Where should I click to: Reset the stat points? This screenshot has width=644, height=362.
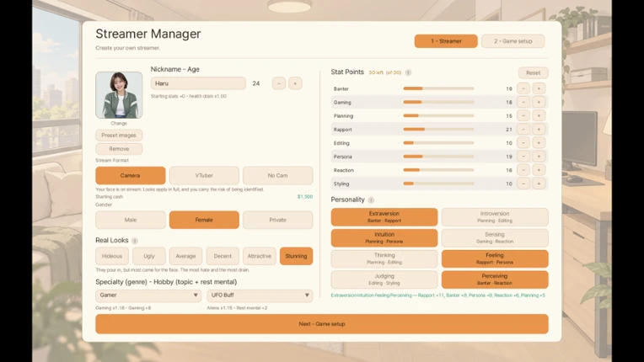[533, 73]
